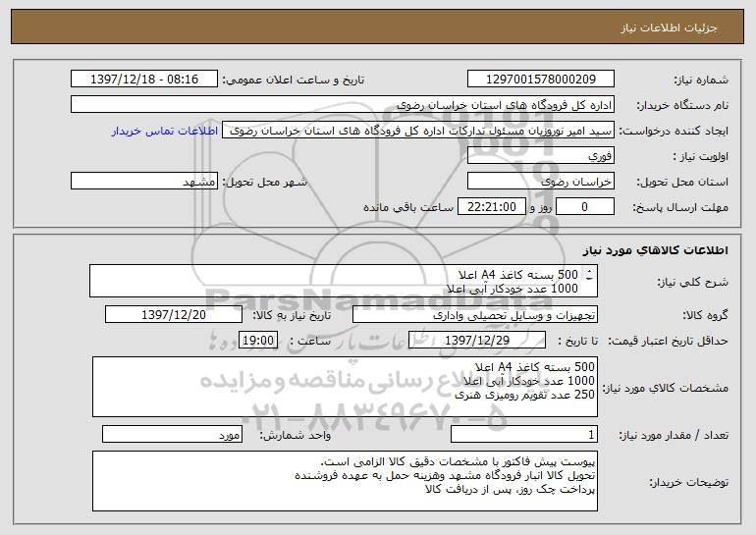Open the اطلاعات تماس خریدار link

(x=165, y=132)
